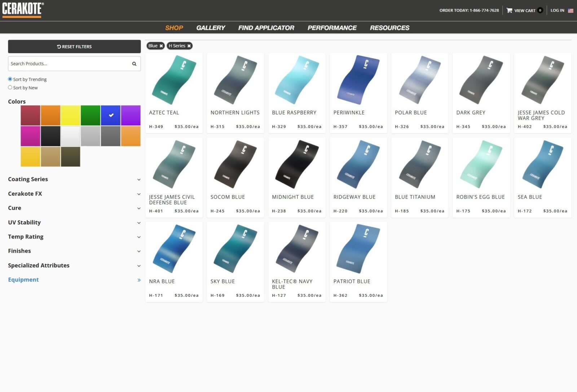Click the View Cart link
This screenshot has width=577, height=392.
pyautogui.click(x=525, y=10)
